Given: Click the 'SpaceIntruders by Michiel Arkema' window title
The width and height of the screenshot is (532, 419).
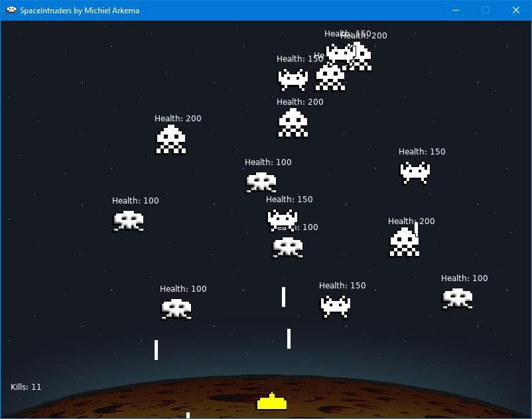Looking at the screenshot, I should 80,11.
